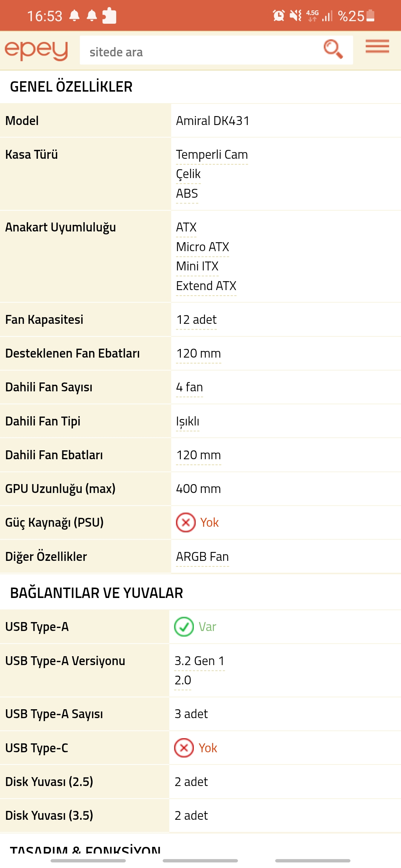Select the 12 adet fan capacity link
This screenshot has width=401, height=868.
(196, 320)
